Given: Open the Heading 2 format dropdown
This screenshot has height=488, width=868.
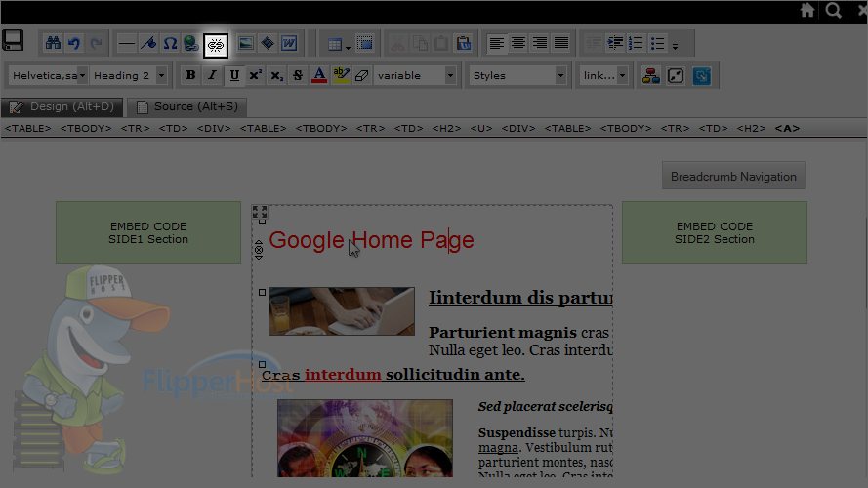Looking at the screenshot, I should (129, 75).
